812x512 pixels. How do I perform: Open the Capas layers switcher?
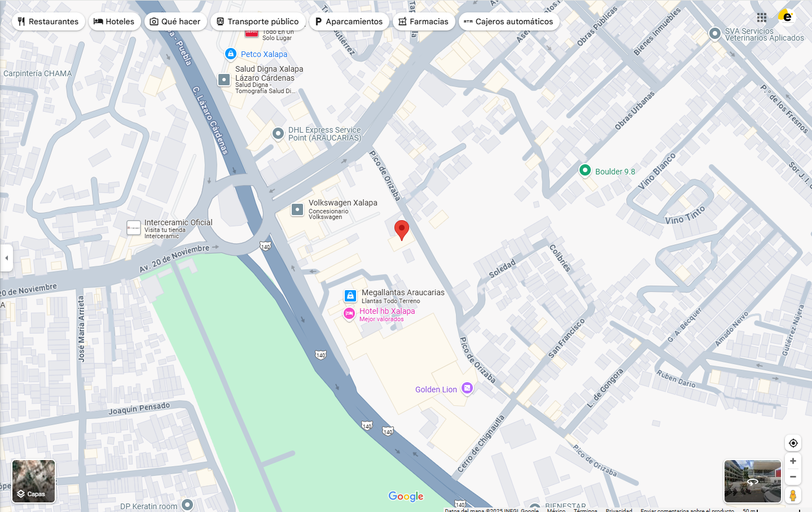[x=34, y=482]
